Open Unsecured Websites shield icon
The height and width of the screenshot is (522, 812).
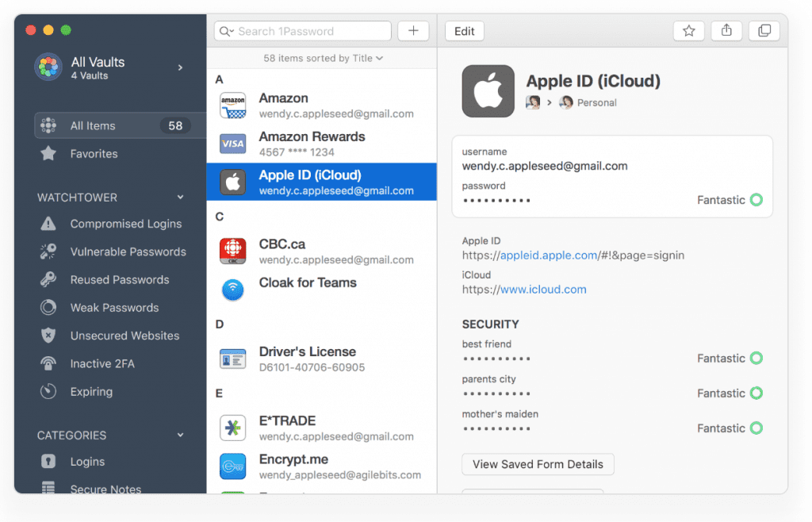click(48, 336)
